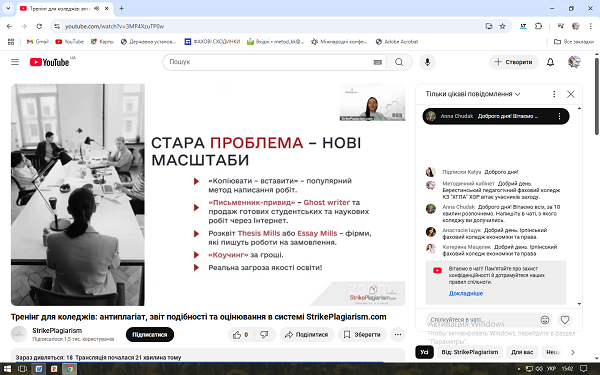The height and width of the screenshot is (375, 600).
Task: Open the Карты bookmark
Action: coord(102,42)
